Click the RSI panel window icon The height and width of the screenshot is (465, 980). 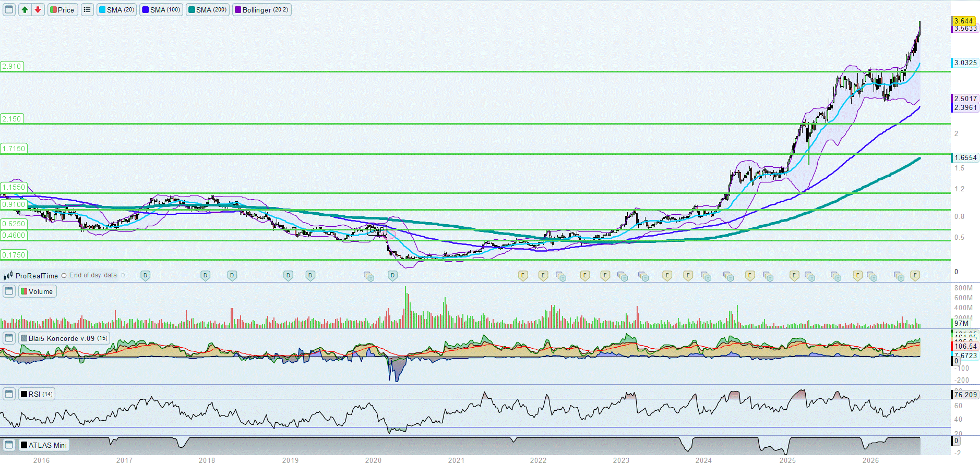coord(9,394)
